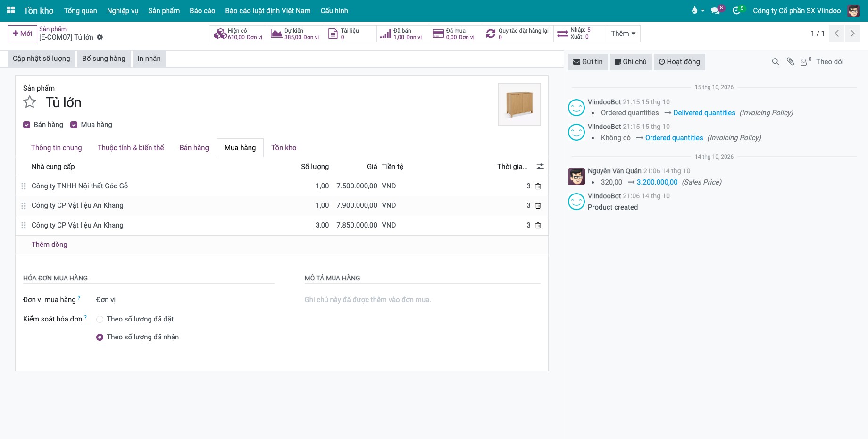Open attachments paperclip in chatter
This screenshot has width=868, height=439.
click(x=790, y=62)
